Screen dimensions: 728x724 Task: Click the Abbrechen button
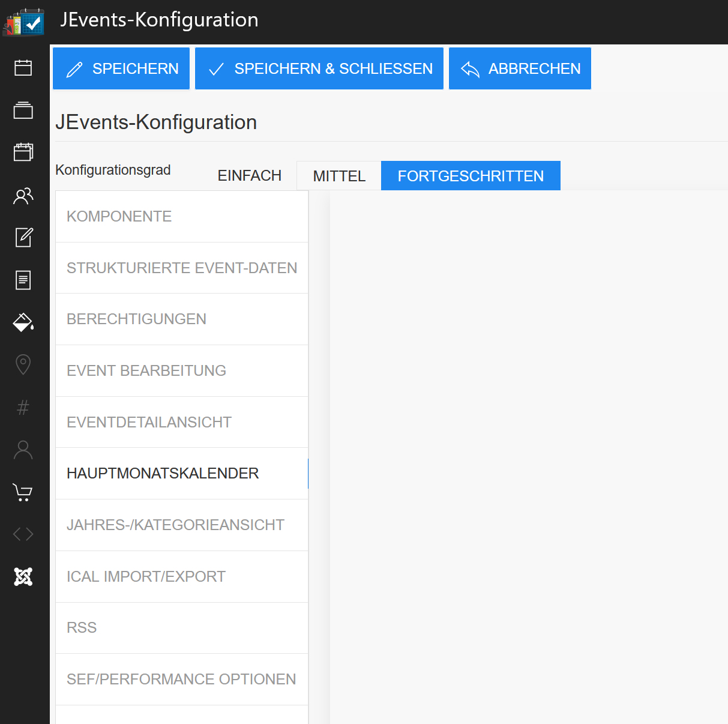(x=520, y=68)
